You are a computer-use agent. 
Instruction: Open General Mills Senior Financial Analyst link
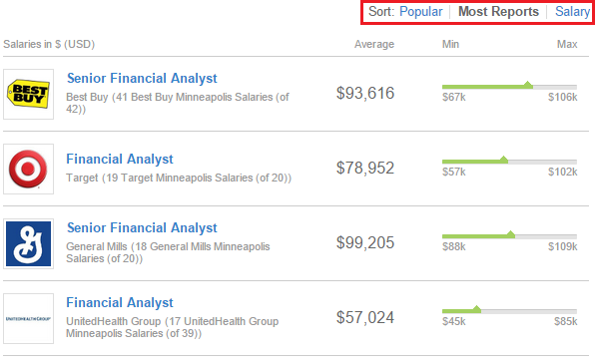pyautogui.click(x=142, y=228)
